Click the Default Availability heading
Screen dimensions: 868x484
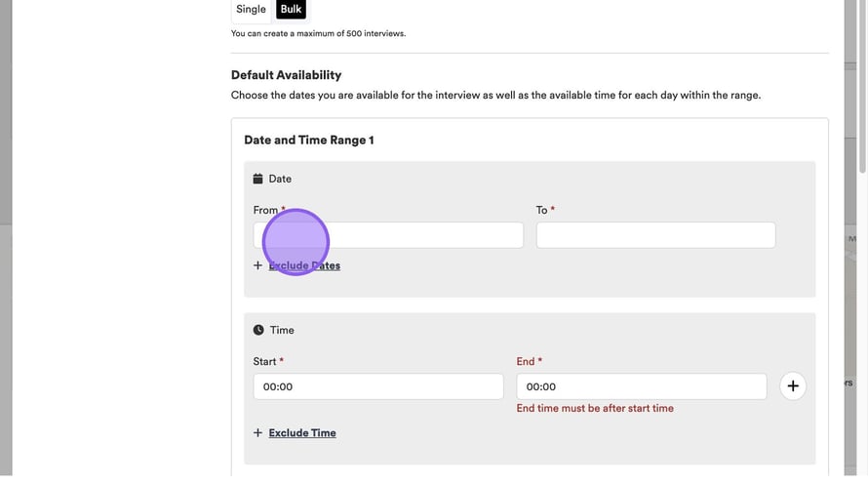286,75
